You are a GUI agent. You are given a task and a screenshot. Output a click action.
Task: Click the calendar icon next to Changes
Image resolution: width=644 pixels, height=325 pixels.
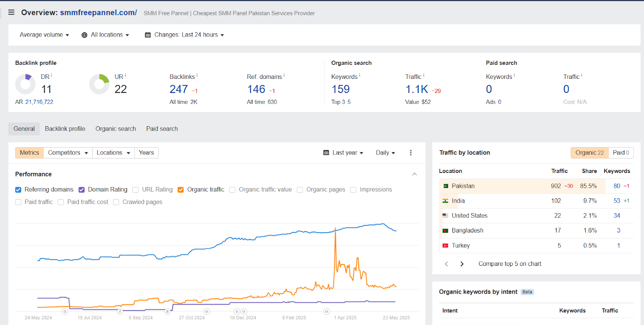coord(148,35)
